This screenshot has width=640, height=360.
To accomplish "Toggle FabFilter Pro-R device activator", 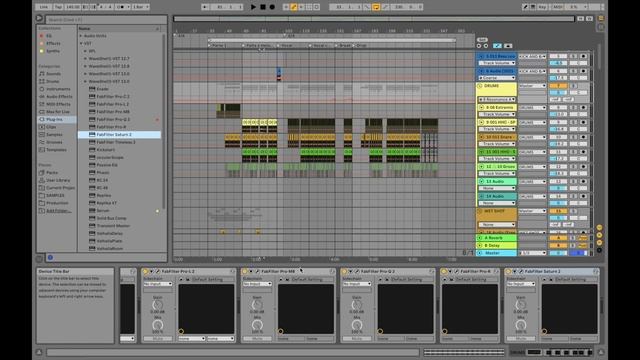I will tap(444, 271).
